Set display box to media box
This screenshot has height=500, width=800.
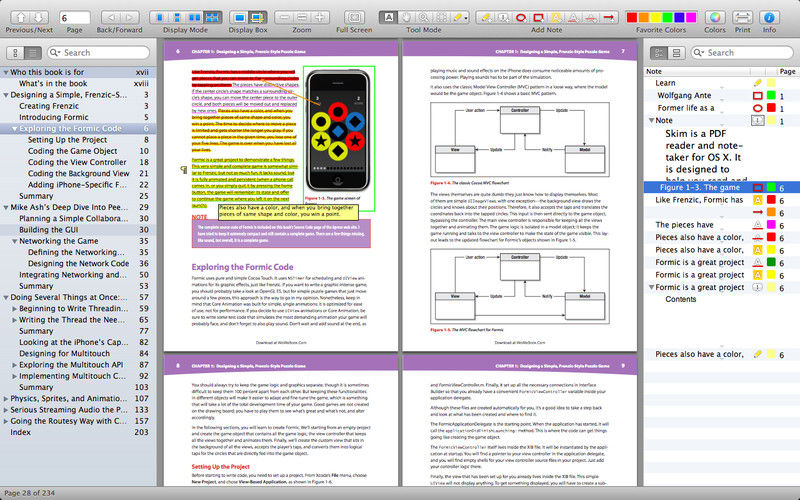tap(239, 17)
